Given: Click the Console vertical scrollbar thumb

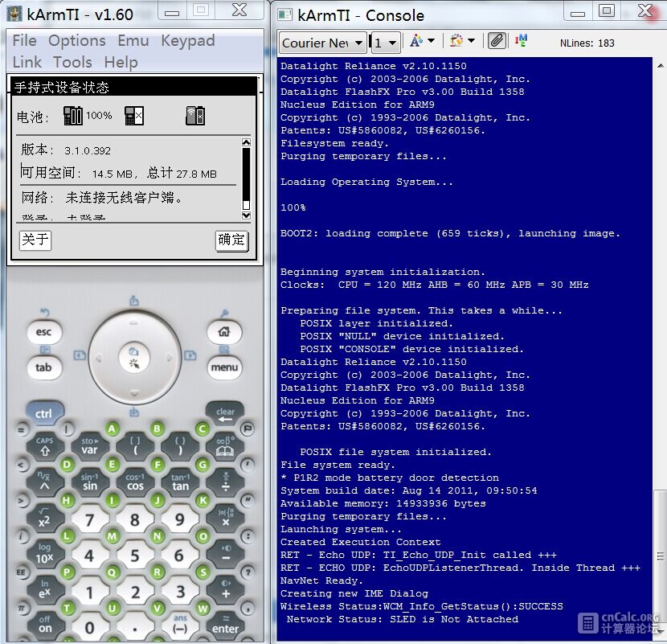Looking at the screenshot, I should click(661, 558).
